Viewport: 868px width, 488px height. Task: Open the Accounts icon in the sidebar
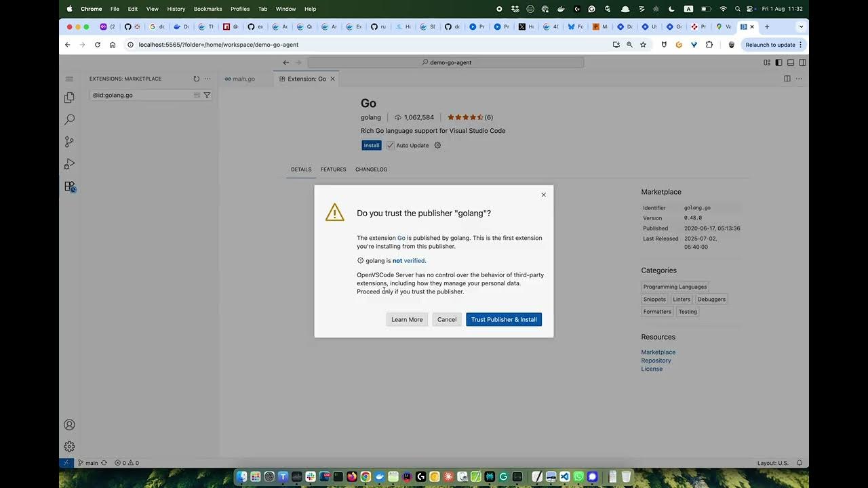click(68, 424)
